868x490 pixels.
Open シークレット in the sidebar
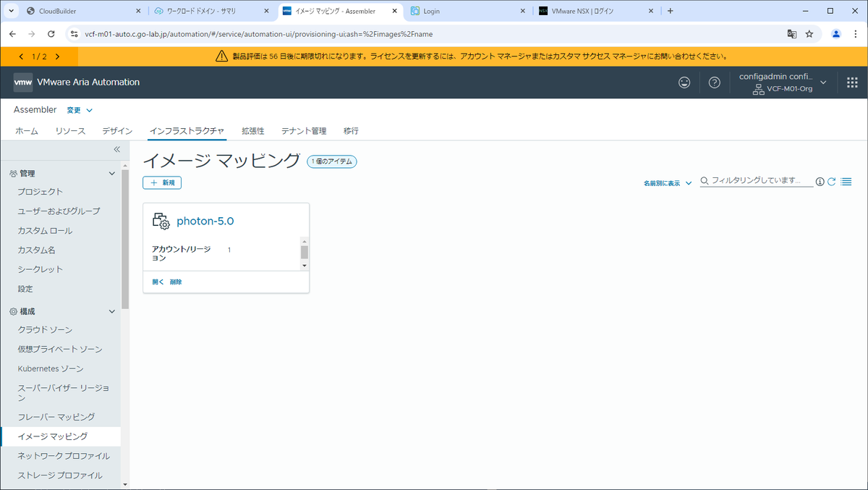[41, 269]
